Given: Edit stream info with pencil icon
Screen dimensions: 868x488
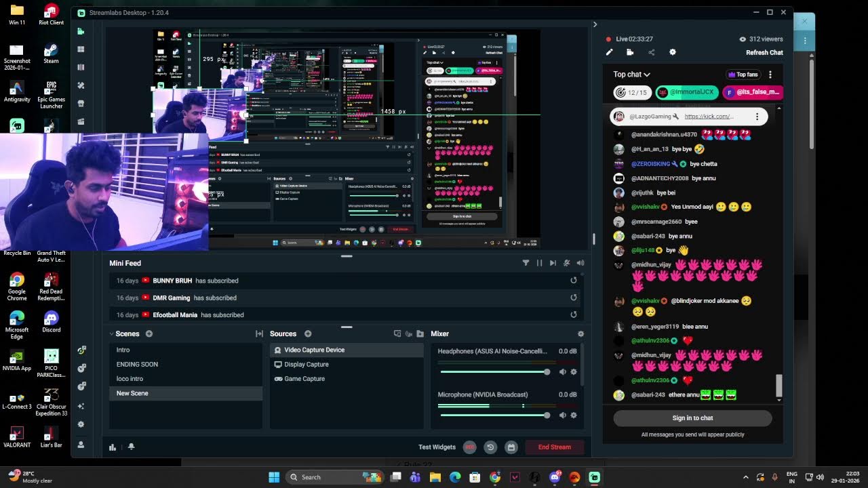Looking at the screenshot, I should [609, 52].
